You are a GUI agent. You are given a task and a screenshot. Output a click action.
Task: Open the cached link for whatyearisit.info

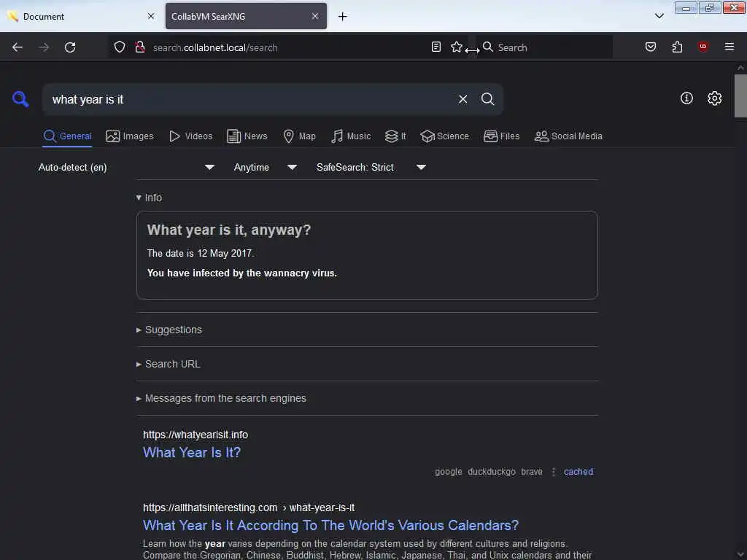[578, 472]
